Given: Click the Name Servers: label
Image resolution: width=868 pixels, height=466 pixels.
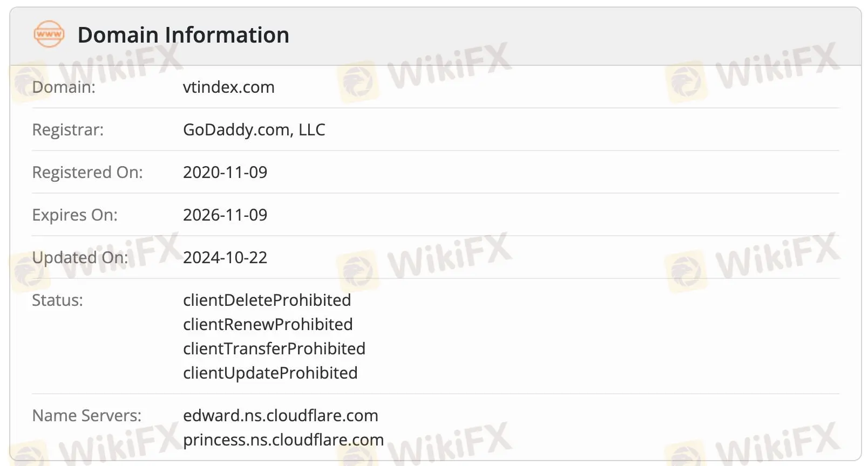Looking at the screenshot, I should [87, 415].
